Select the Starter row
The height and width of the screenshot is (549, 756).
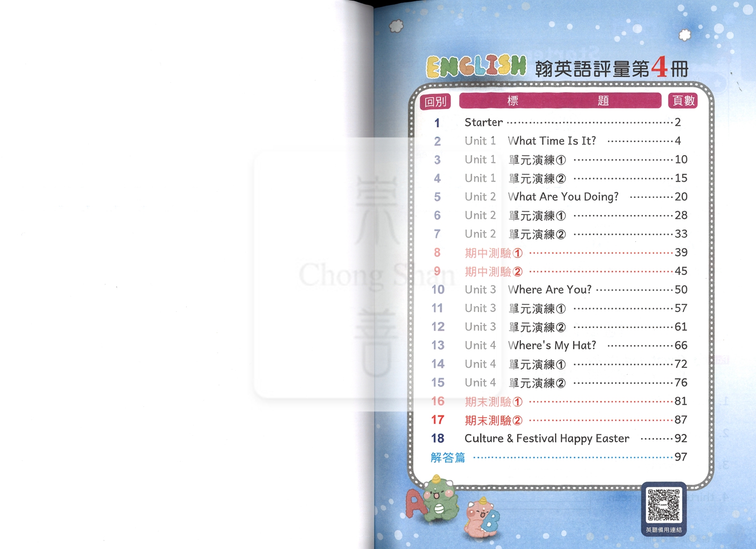[559, 122]
